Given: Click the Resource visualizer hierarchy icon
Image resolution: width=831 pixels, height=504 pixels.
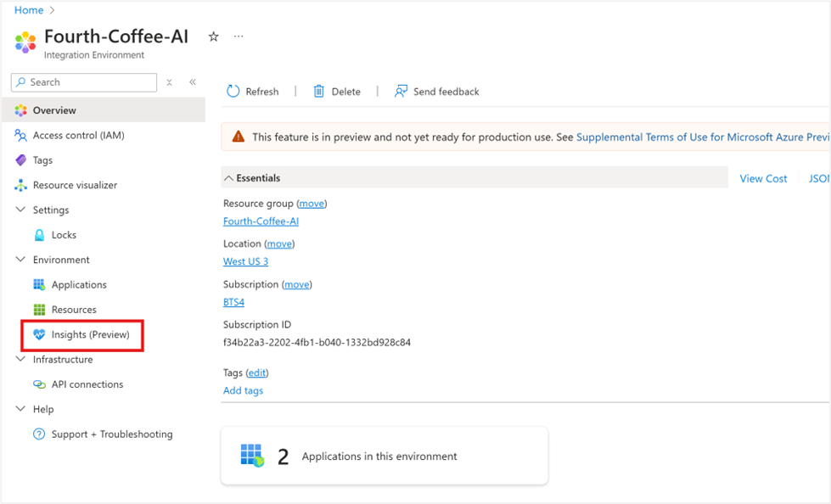Looking at the screenshot, I should 20,185.
